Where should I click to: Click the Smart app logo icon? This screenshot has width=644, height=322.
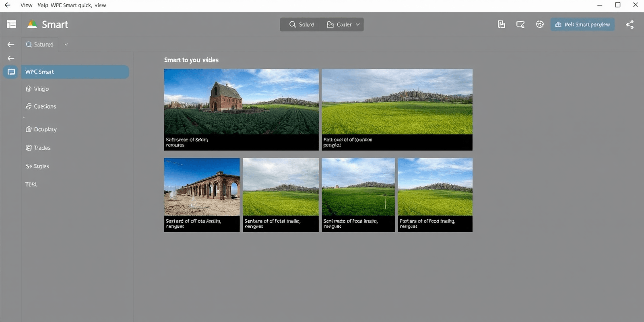(32, 25)
